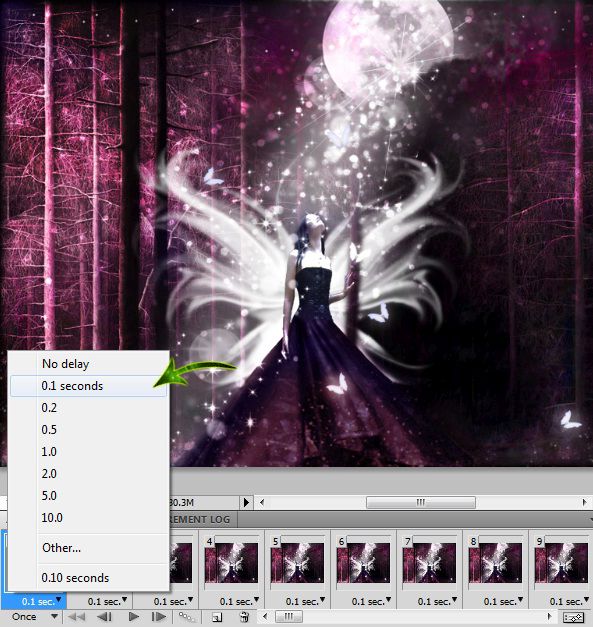
Task: Select the first frame button
Action: point(77,617)
